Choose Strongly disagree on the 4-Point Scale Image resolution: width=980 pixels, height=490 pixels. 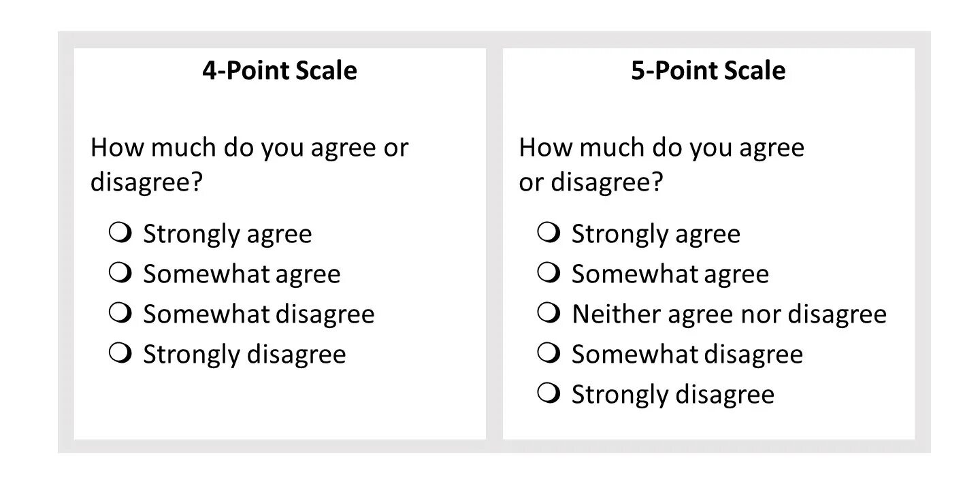pyautogui.click(x=120, y=353)
